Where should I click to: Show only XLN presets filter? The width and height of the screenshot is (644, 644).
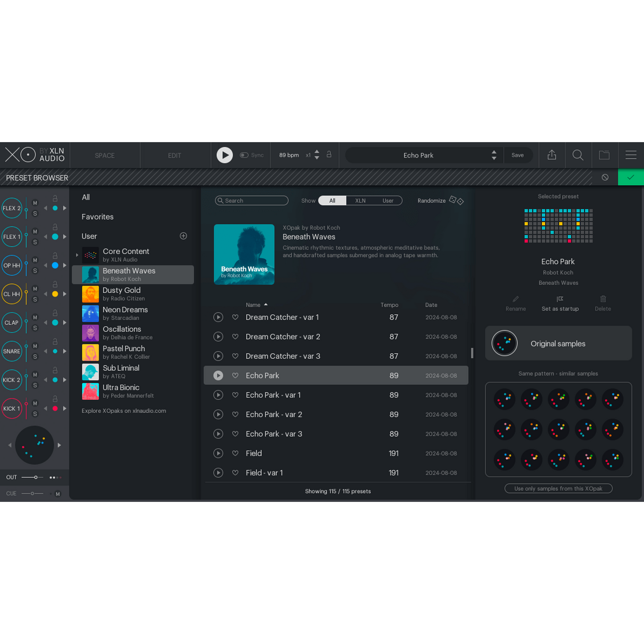pyautogui.click(x=360, y=201)
